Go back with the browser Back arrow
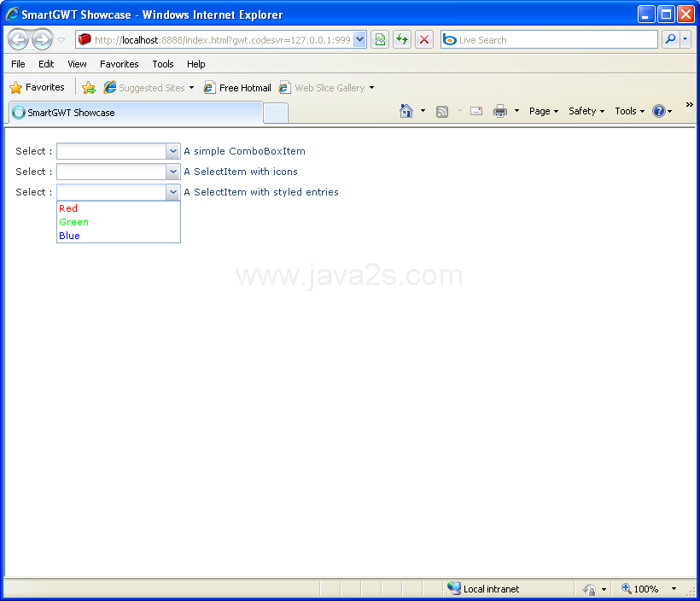Image resolution: width=700 pixels, height=601 pixels. [19, 40]
